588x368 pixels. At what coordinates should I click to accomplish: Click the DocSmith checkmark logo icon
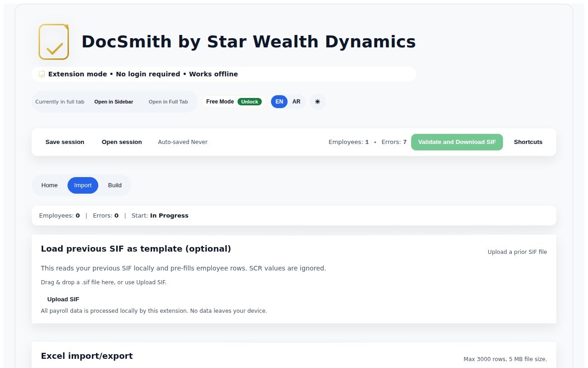54,42
